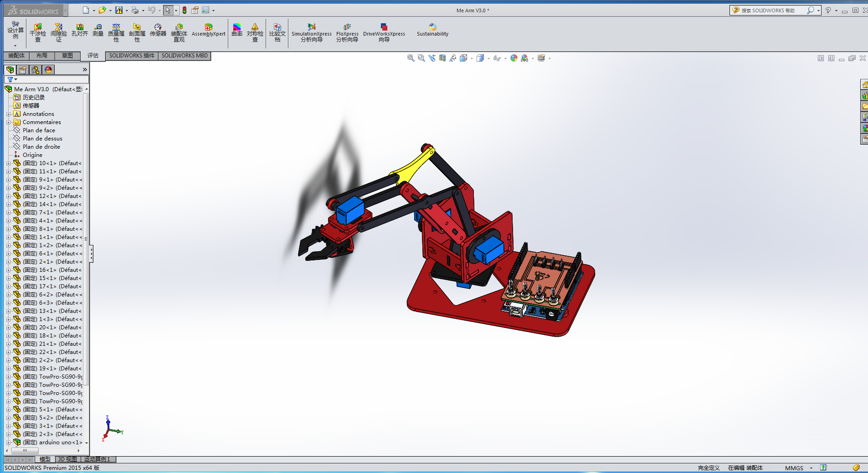The image size is (868, 473).
Task: Toggle the Display Style dropdown arrow
Action: point(488,58)
